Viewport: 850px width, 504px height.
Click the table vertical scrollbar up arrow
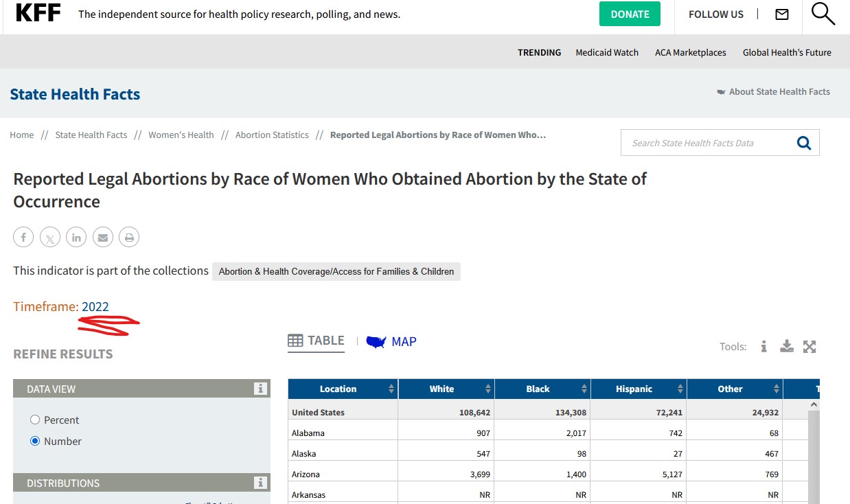[814, 405]
